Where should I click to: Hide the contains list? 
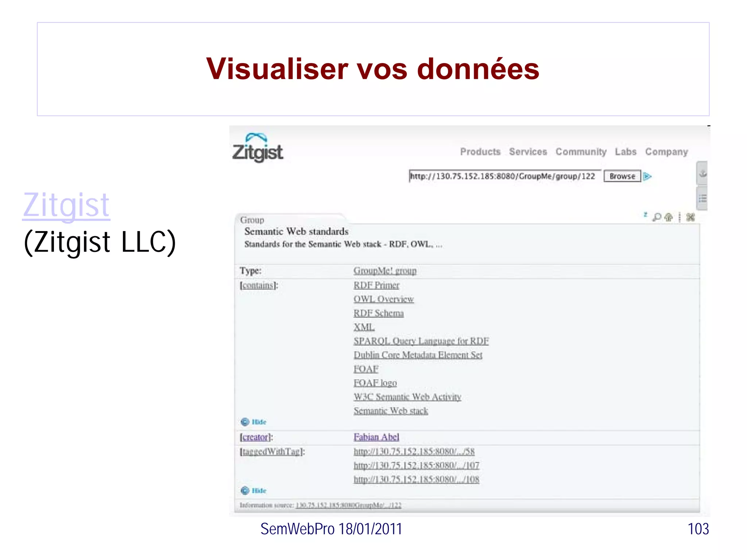(254, 422)
